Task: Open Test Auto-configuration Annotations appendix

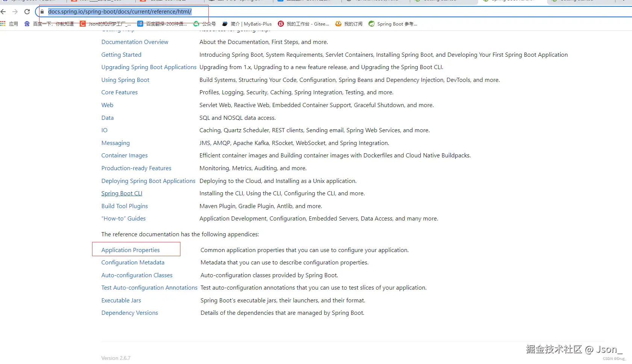Action: [x=149, y=288]
